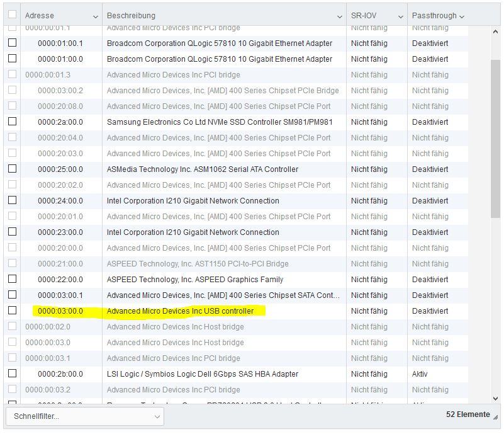The width and height of the screenshot is (504, 434).
Task: Select address 0000:2a:00.0
Action: click(x=60, y=122)
